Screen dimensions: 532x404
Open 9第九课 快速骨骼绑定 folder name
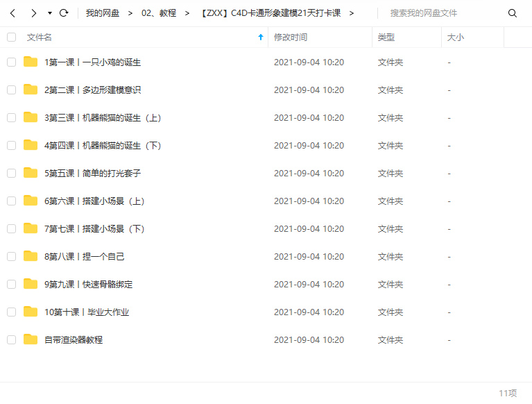89,284
